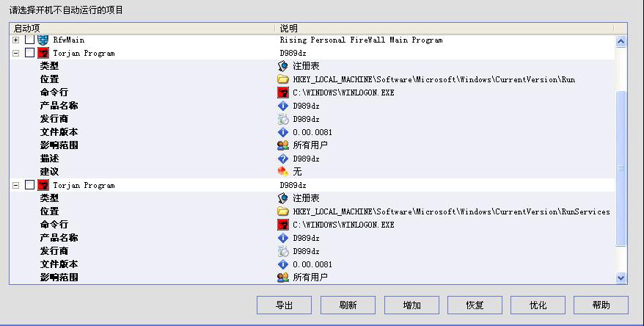The height and width of the screenshot is (326, 644).
Task: Click the red icon of the first Torjan Program entry
Action: coord(43,53)
